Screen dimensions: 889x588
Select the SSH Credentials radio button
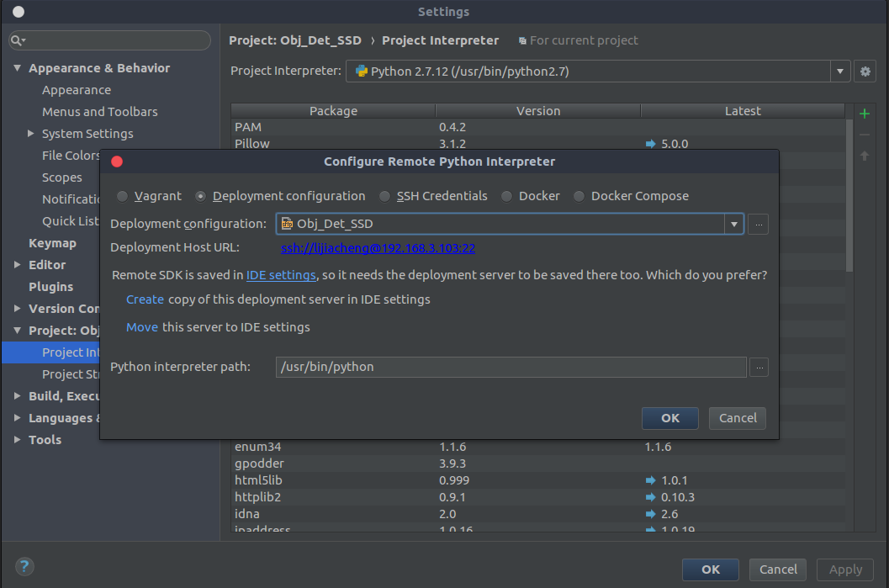click(x=384, y=196)
